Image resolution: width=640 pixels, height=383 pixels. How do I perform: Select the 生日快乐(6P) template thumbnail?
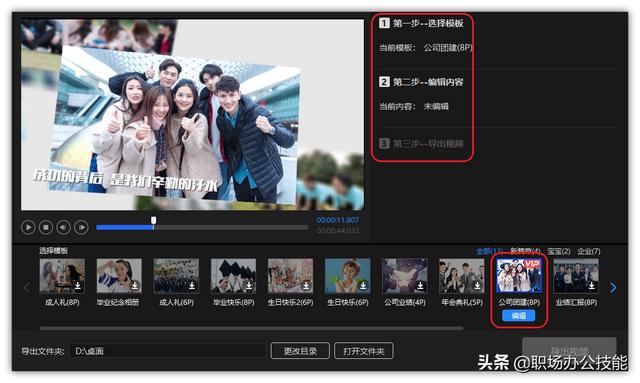[x=348, y=276]
